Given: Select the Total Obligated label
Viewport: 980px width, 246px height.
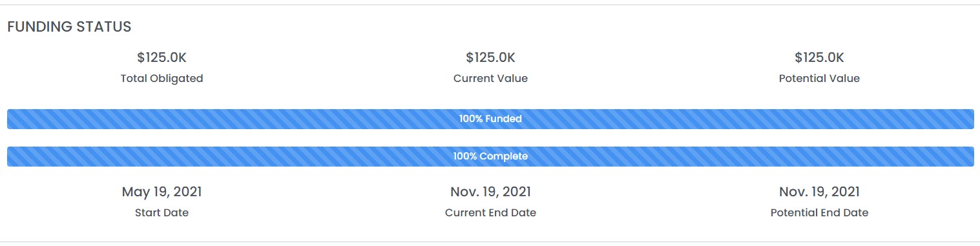Looking at the screenshot, I should 162,78.
